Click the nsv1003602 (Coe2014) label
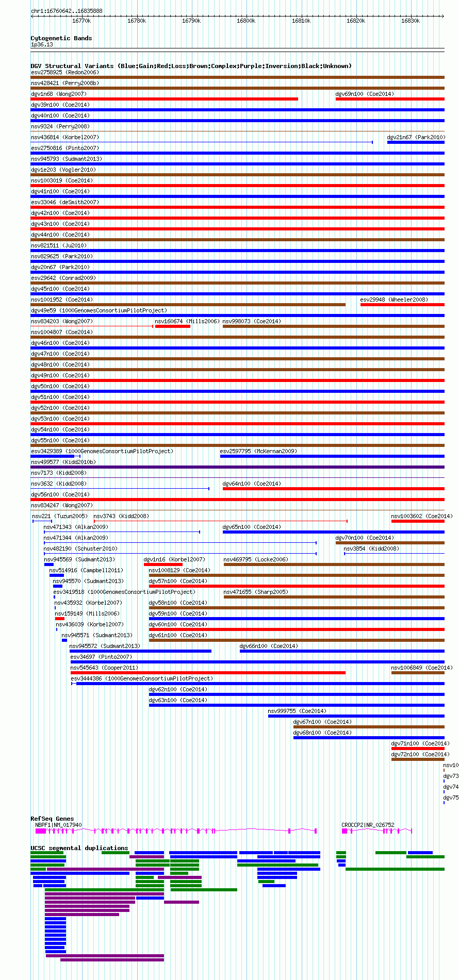 (x=422, y=517)
